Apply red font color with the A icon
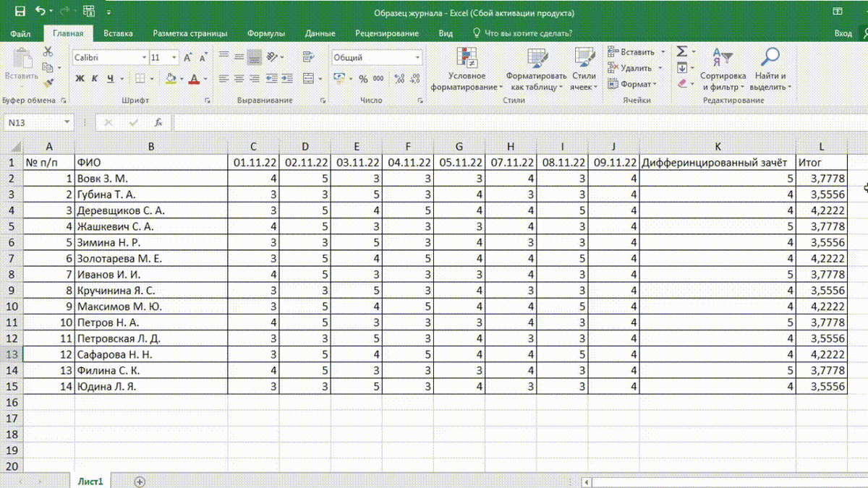The height and width of the screenshot is (488, 868). coord(194,79)
